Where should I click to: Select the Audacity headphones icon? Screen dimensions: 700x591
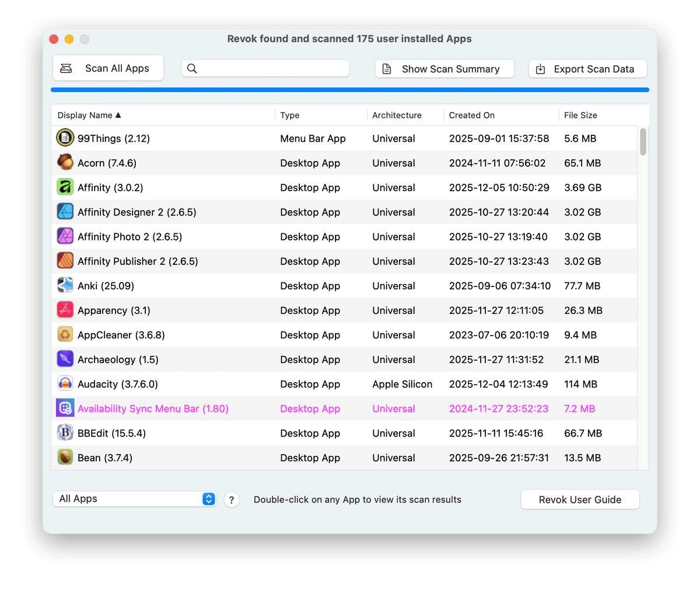click(65, 384)
